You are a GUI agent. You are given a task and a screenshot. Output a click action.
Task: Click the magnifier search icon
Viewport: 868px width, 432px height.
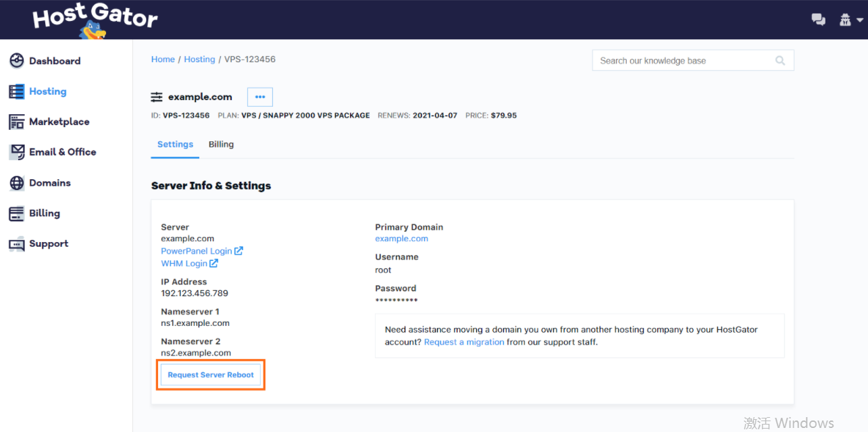coord(780,61)
